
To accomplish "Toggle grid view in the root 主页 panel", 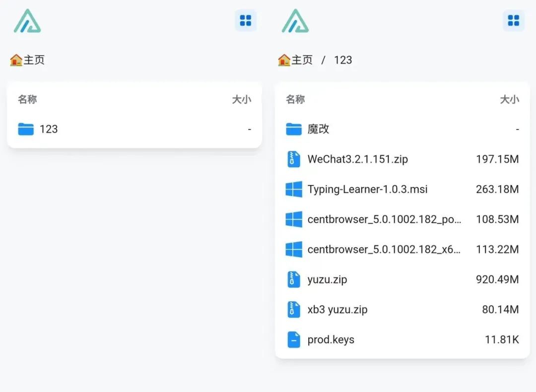I will tap(246, 20).
